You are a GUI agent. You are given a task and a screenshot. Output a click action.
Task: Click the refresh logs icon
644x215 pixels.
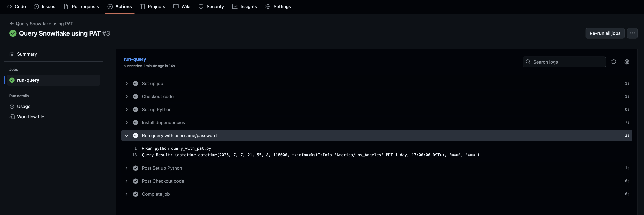click(x=614, y=62)
